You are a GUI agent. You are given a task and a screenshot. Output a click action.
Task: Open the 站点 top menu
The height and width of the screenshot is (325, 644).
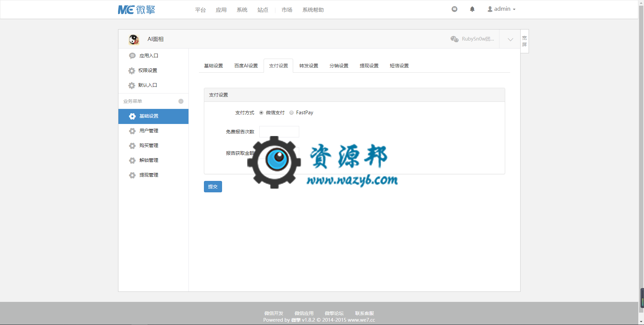pos(263,10)
